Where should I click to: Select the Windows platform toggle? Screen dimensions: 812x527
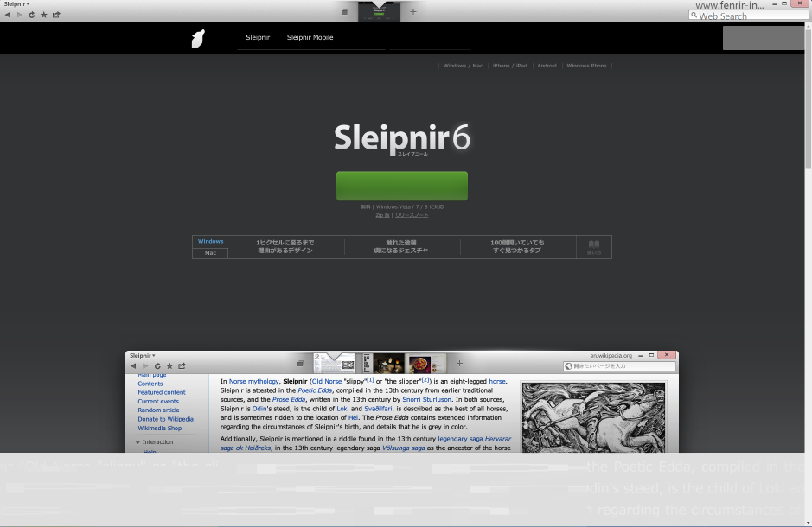(210, 242)
